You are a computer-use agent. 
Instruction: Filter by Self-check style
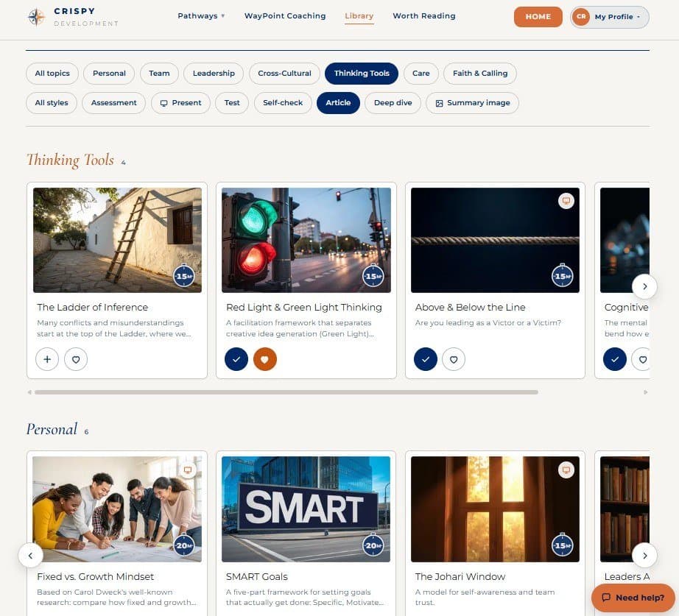[x=283, y=103]
